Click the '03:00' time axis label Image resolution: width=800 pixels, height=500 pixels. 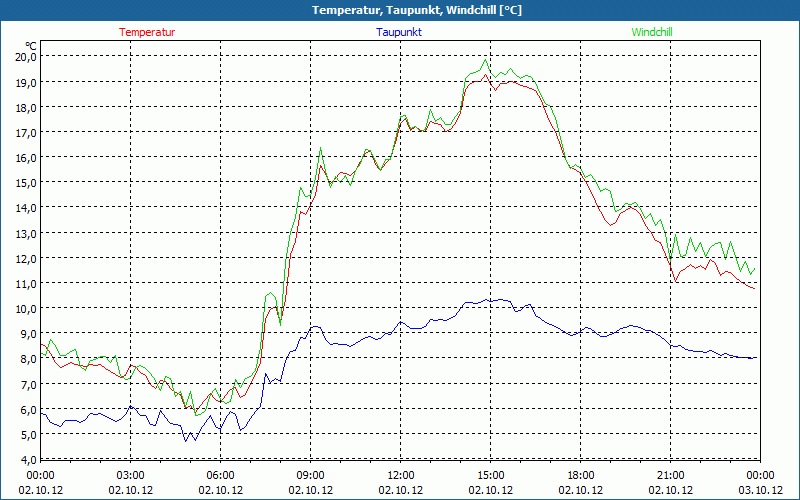(131, 476)
